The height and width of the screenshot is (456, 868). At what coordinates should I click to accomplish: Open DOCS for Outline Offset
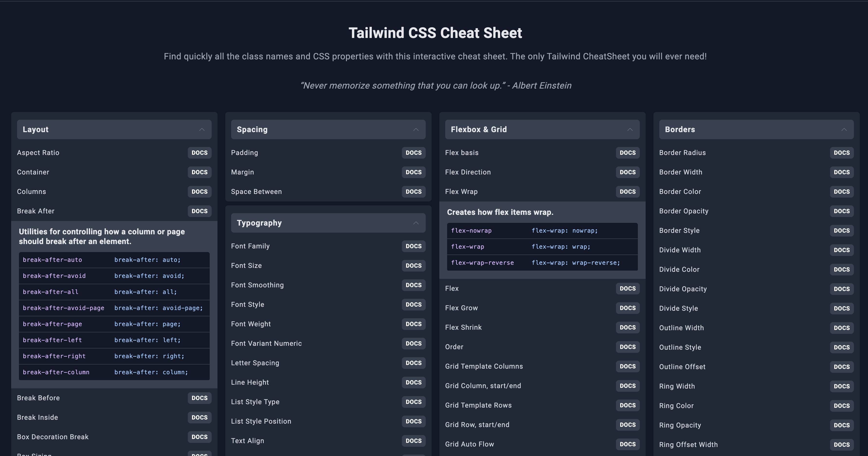point(841,367)
